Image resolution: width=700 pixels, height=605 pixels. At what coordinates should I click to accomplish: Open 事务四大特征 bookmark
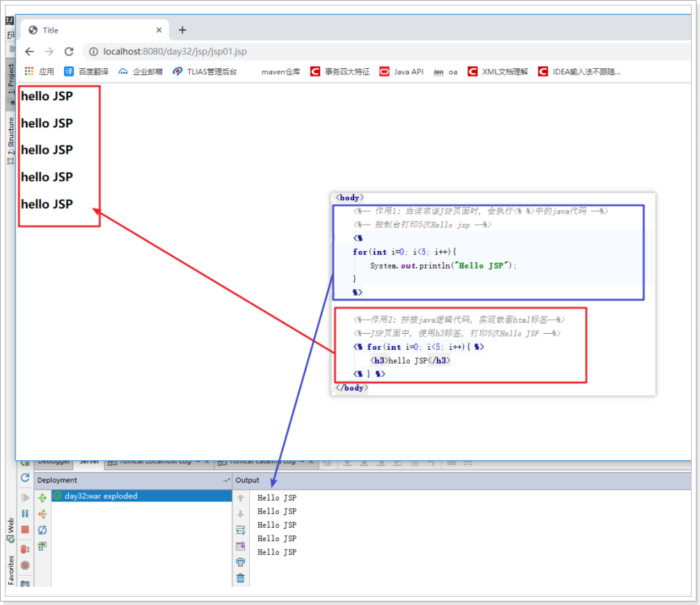coord(340,72)
